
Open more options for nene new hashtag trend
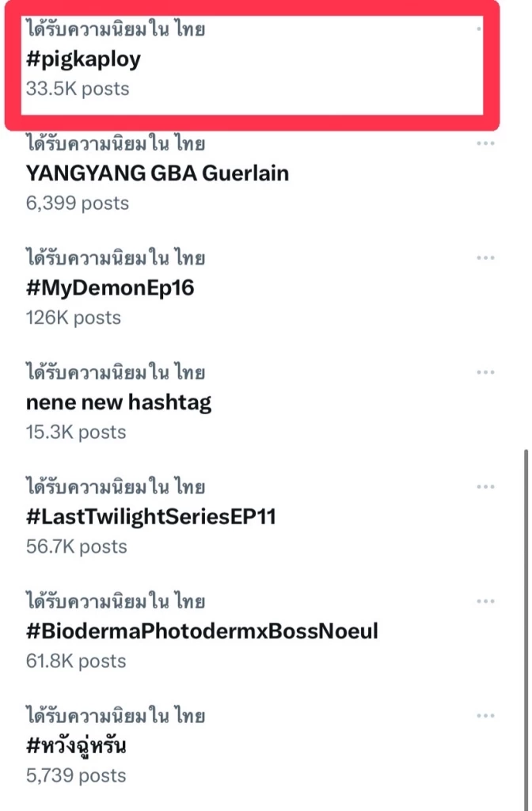click(x=486, y=373)
